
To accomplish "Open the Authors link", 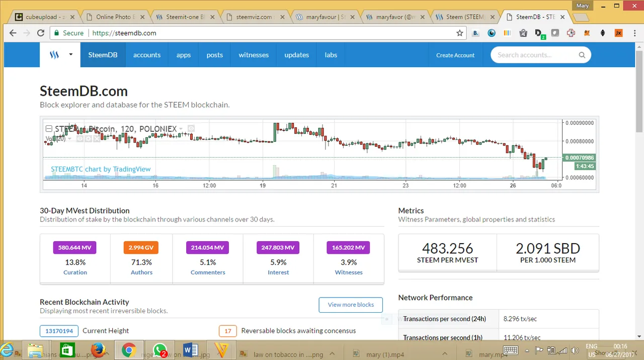I will tap(141, 272).
